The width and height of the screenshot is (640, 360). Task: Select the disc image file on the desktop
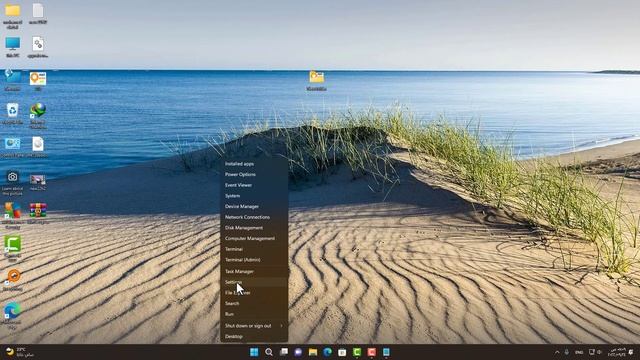(38, 147)
